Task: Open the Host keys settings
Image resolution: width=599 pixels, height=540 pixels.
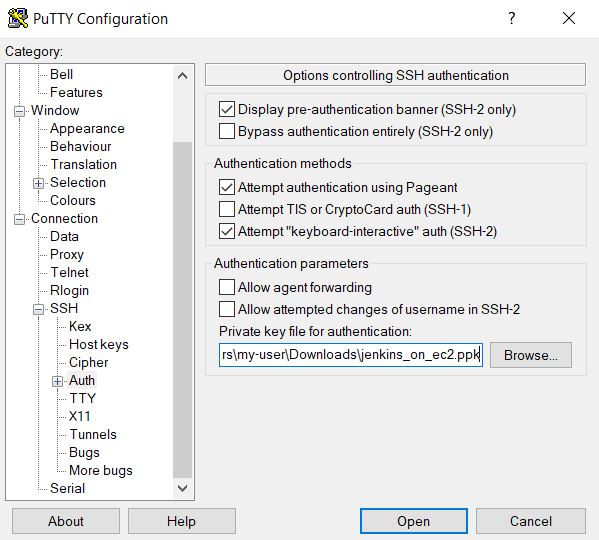Action: [99, 344]
